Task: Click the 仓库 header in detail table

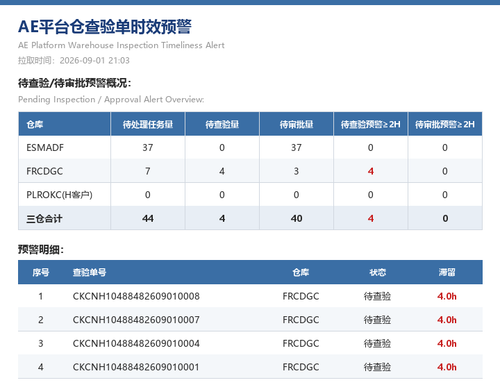Action: 301,272
